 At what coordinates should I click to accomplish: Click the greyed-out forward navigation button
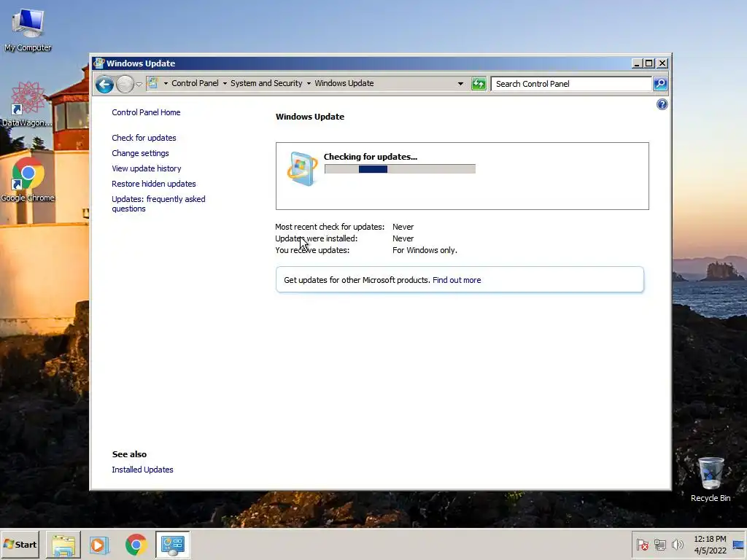click(x=125, y=85)
